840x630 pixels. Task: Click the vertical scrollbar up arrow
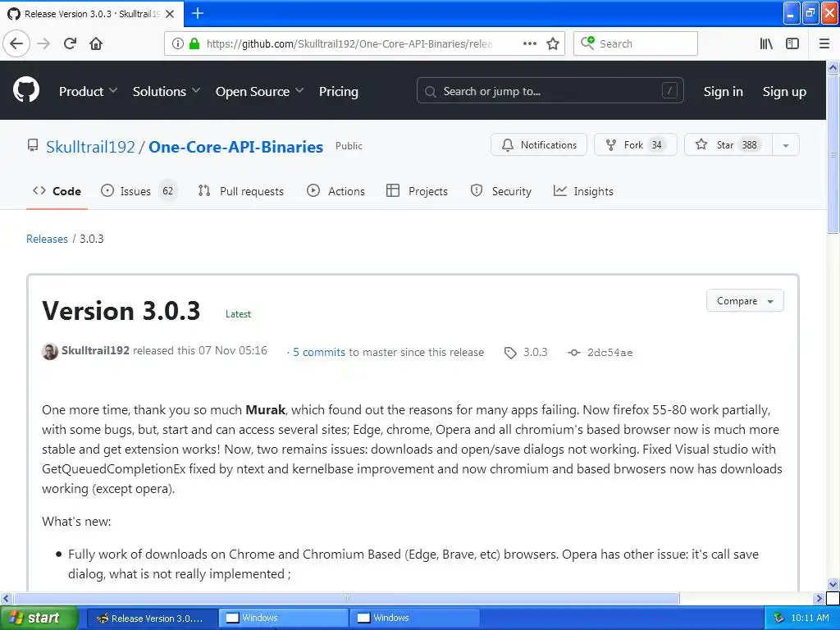(833, 67)
